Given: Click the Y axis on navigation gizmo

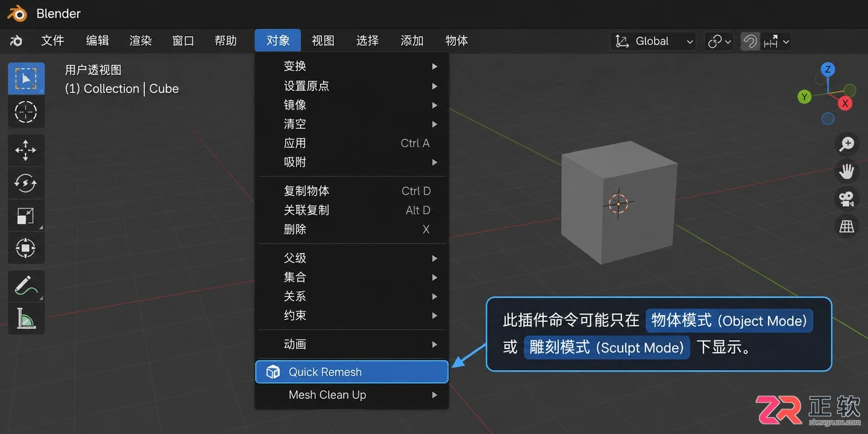Looking at the screenshot, I should click(x=804, y=96).
